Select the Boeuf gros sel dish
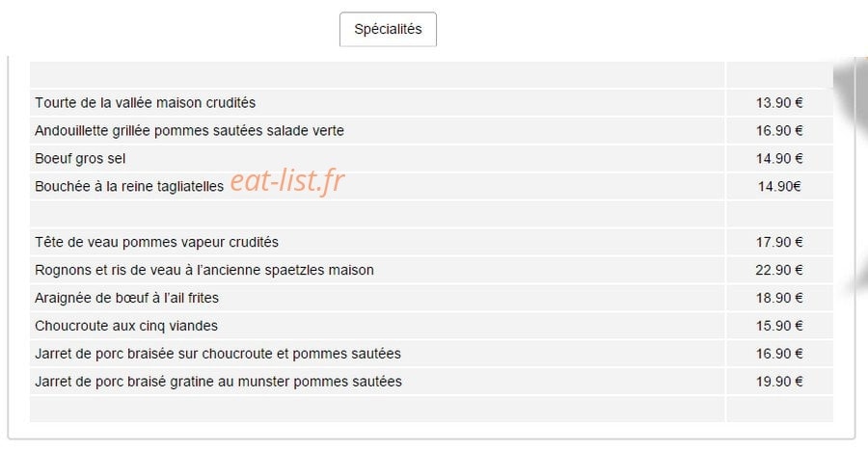 [80, 159]
